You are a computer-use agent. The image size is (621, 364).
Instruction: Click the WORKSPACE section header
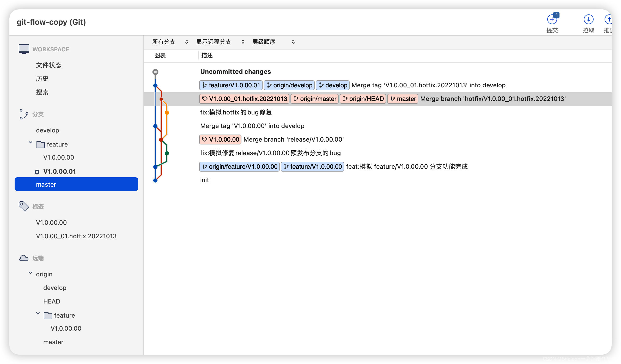pyautogui.click(x=51, y=49)
